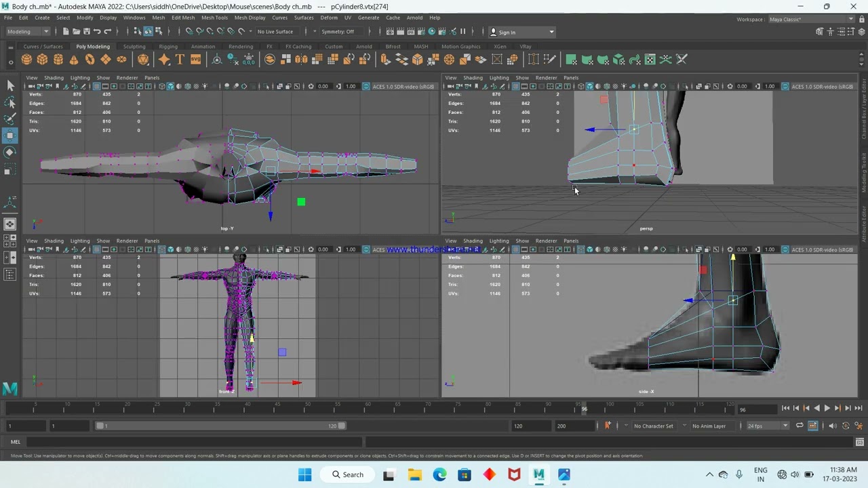The width and height of the screenshot is (868, 488).
Task: Select the Polygon Cone shelf icon
Action: 74,60
